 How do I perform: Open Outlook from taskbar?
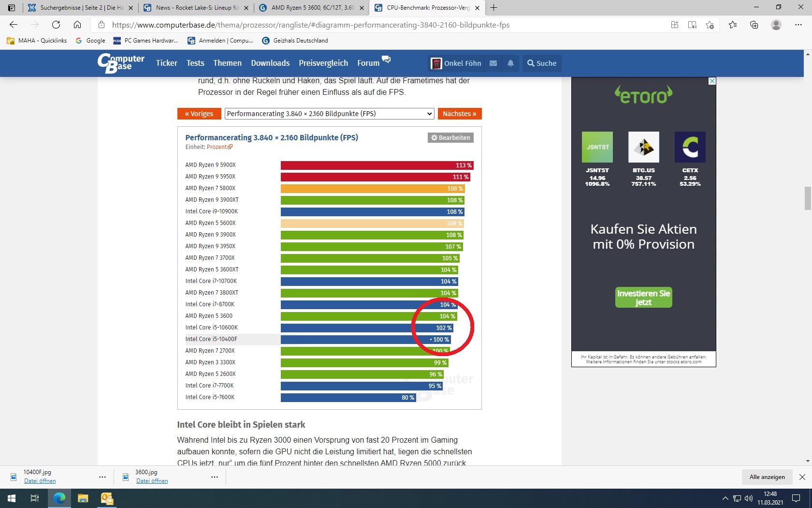107,498
